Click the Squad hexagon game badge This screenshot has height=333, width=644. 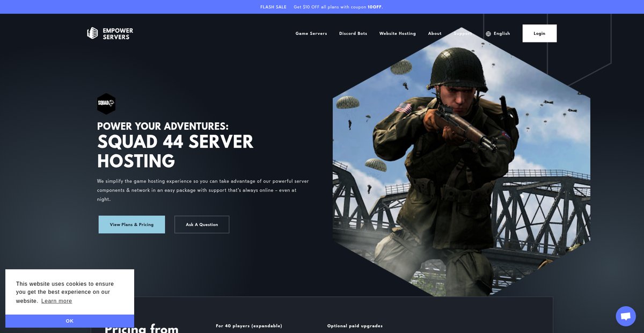tap(106, 104)
